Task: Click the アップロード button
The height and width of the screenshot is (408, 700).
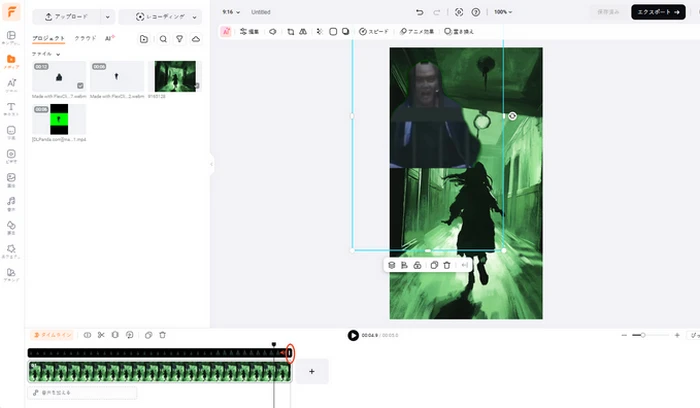Action: click(67, 17)
